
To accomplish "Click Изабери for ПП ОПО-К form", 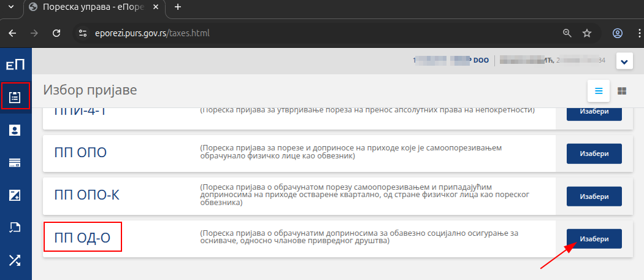I will [594, 196].
